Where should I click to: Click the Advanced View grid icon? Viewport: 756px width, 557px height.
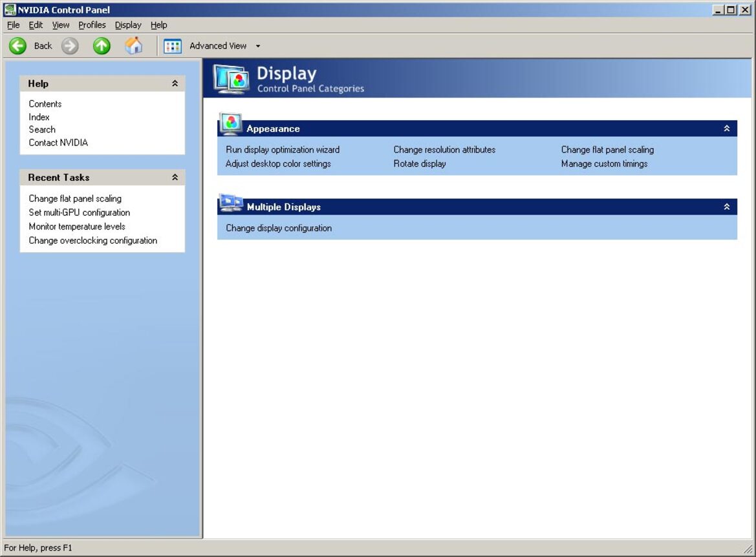tap(173, 47)
